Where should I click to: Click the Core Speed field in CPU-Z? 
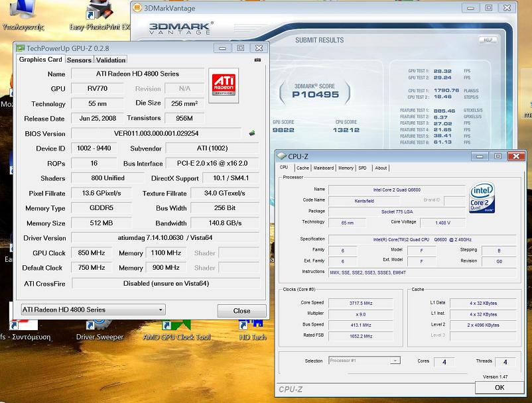pos(361,303)
